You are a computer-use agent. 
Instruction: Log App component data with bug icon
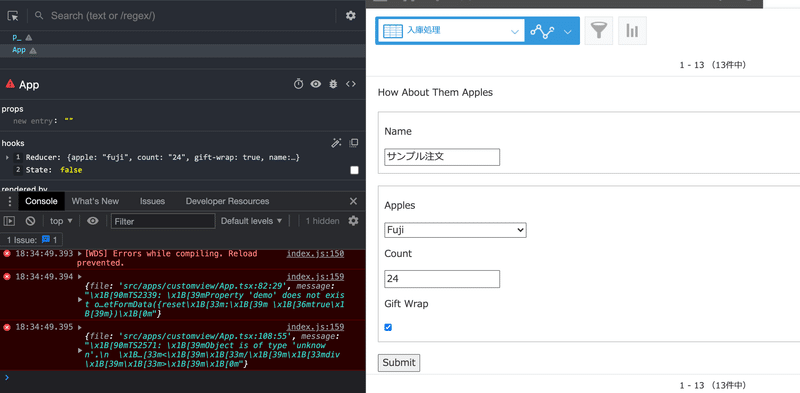pyautogui.click(x=333, y=84)
